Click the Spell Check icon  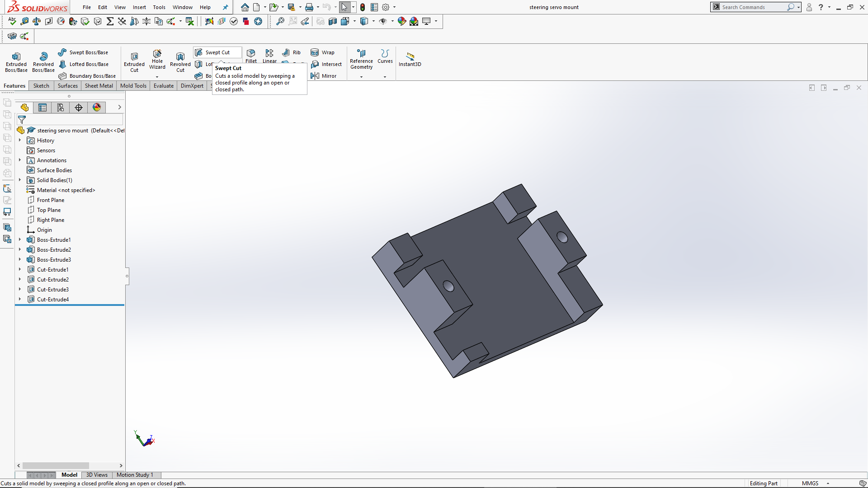tap(12, 21)
